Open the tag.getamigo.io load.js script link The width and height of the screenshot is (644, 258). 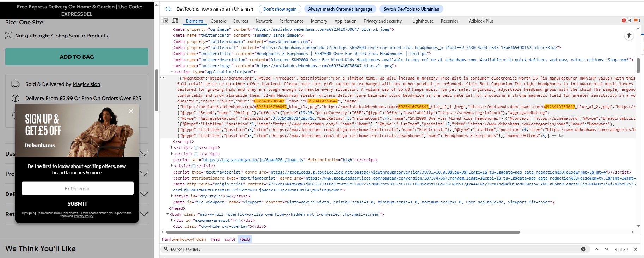point(253,160)
